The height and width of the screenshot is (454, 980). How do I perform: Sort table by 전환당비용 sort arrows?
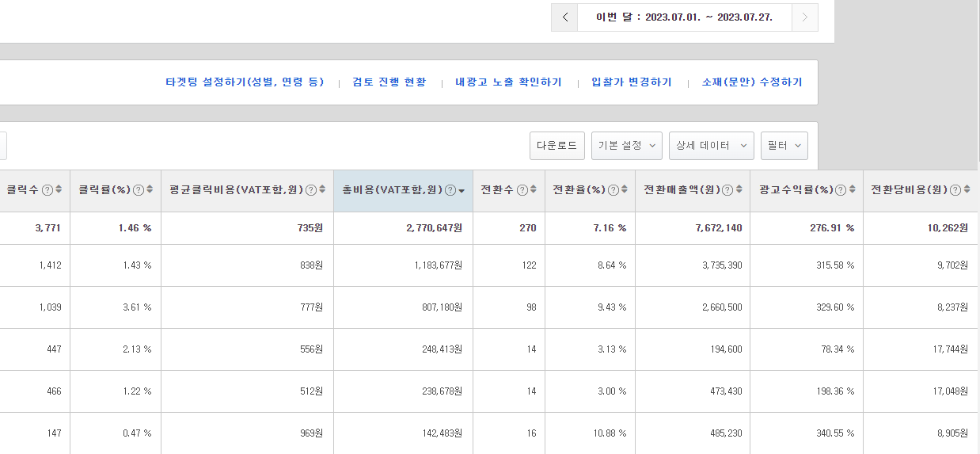[967, 190]
